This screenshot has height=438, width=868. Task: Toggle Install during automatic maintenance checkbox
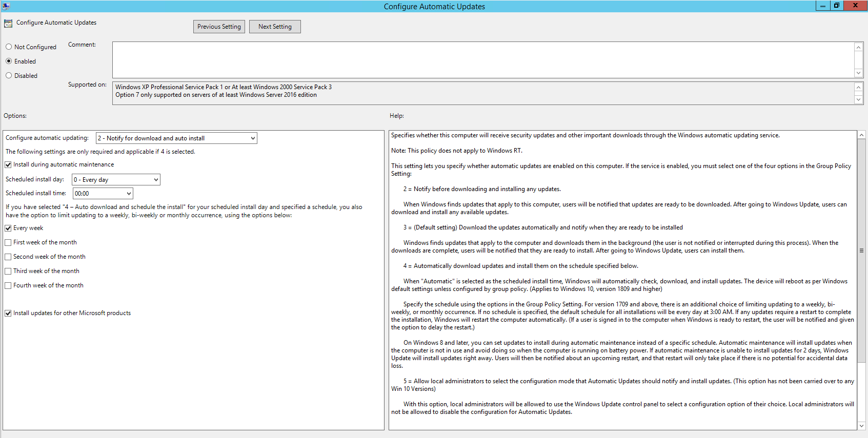tap(8, 165)
